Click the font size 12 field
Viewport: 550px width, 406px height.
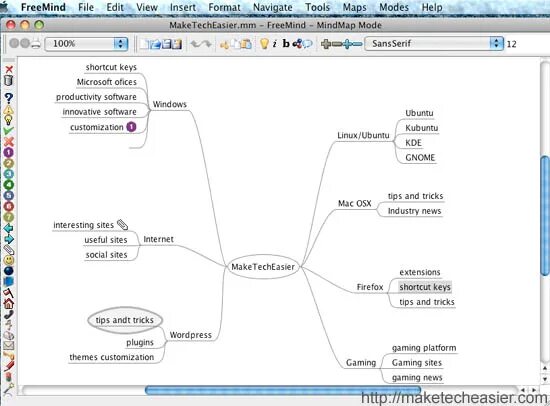coord(512,44)
